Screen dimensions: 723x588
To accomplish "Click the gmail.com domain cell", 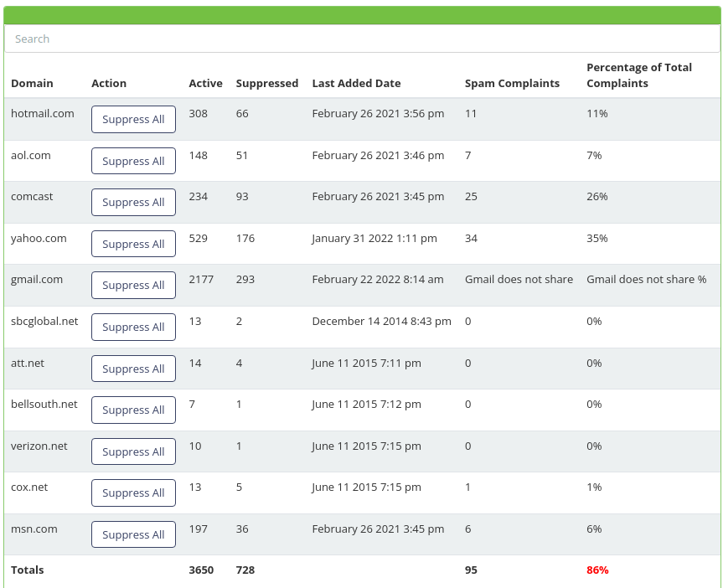I will 37,280.
